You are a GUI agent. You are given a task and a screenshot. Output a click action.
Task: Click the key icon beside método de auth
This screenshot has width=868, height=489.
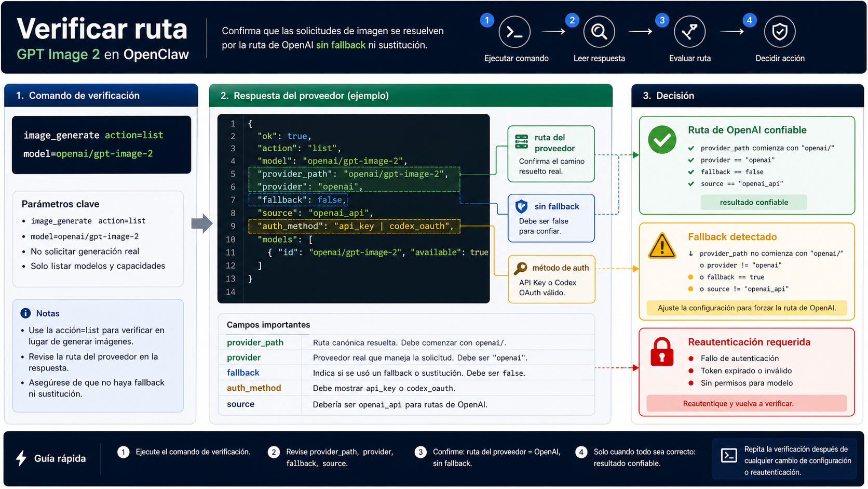[x=520, y=268]
